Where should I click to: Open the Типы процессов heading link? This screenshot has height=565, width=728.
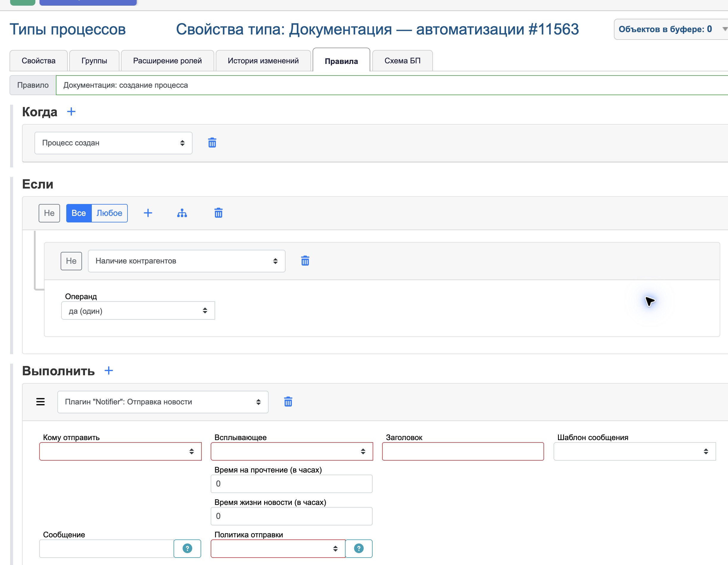click(68, 29)
